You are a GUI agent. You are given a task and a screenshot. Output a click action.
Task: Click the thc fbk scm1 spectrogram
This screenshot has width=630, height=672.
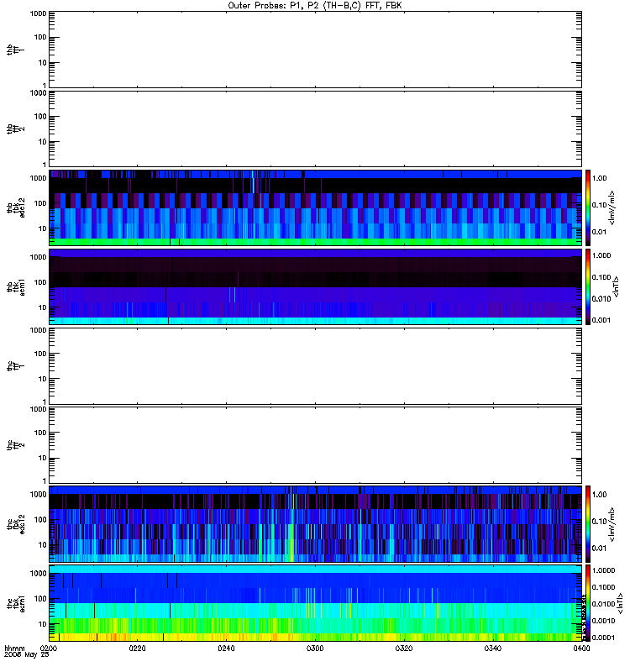[x=316, y=603]
